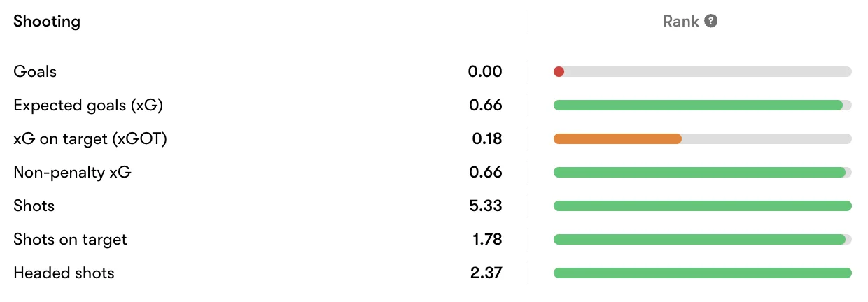Click the Headed shots value 2.37
Image resolution: width=868 pixels, height=302 pixels.
[486, 273]
